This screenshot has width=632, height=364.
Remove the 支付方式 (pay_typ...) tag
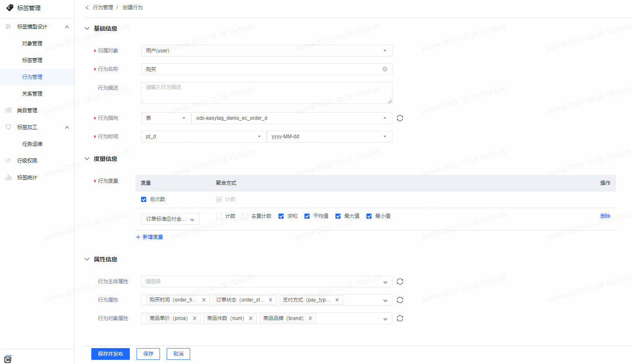[337, 300]
